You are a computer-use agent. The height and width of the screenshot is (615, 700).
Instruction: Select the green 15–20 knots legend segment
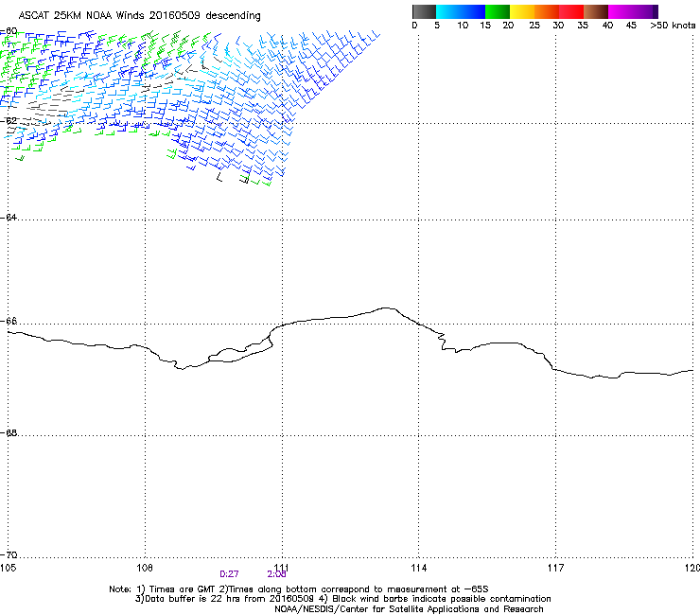[x=498, y=11]
